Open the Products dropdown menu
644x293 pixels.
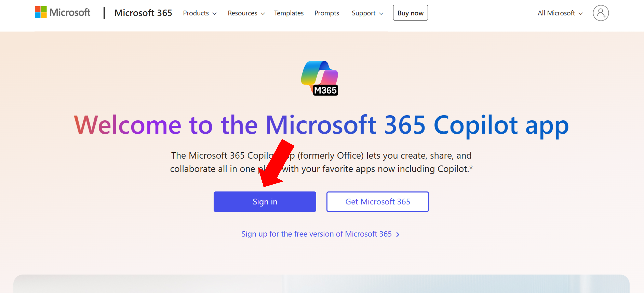coord(199,13)
